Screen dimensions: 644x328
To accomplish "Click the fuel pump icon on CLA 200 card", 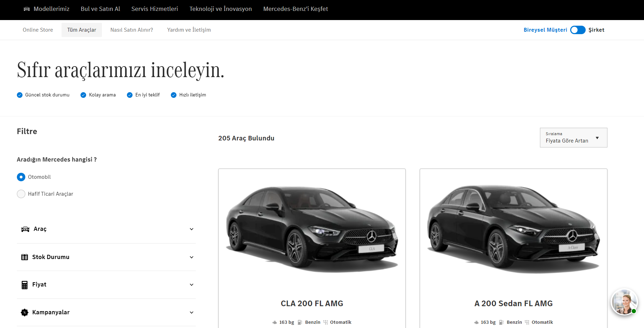I will (x=300, y=322).
